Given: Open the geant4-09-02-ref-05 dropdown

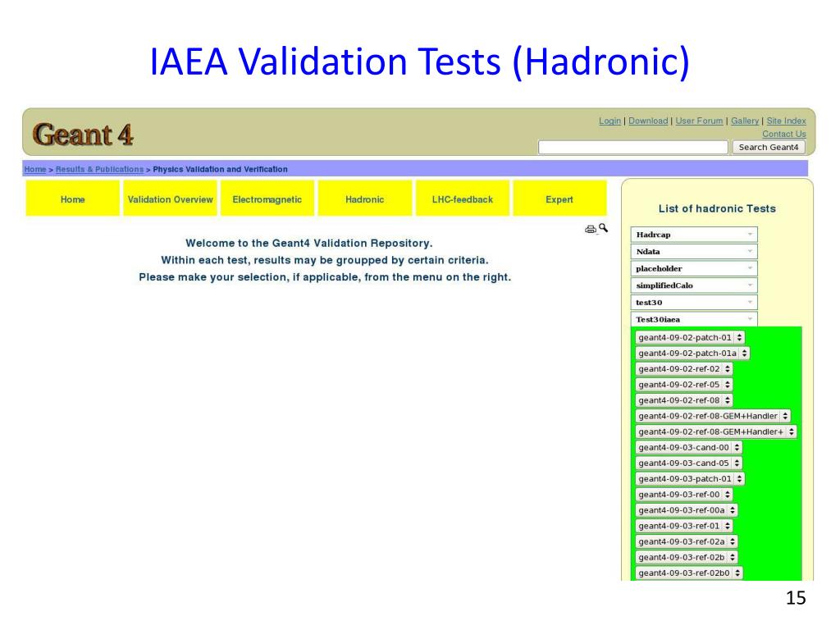Looking at the screenshot, I should coord(683,385).
